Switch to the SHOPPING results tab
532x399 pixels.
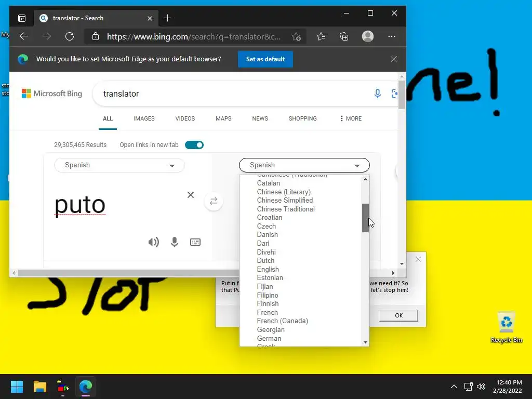pos(303,118)
